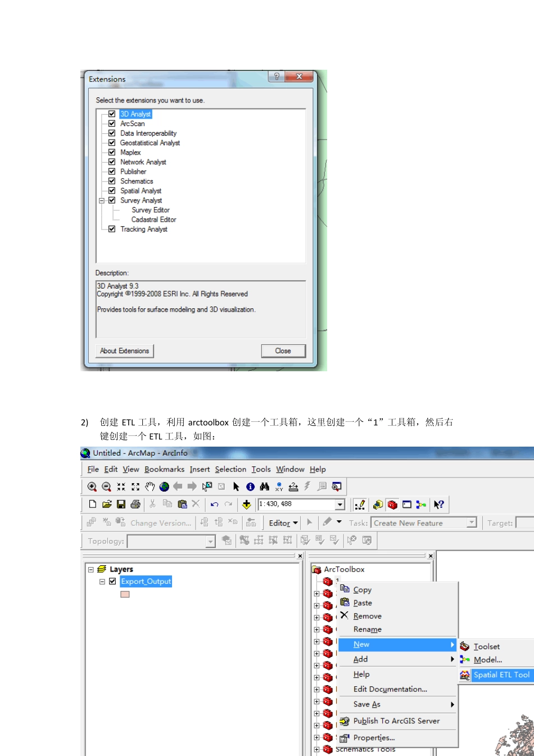Viewport: 534px width, 756px height.
Task: Click the Open folder icon
Action: 107,504
